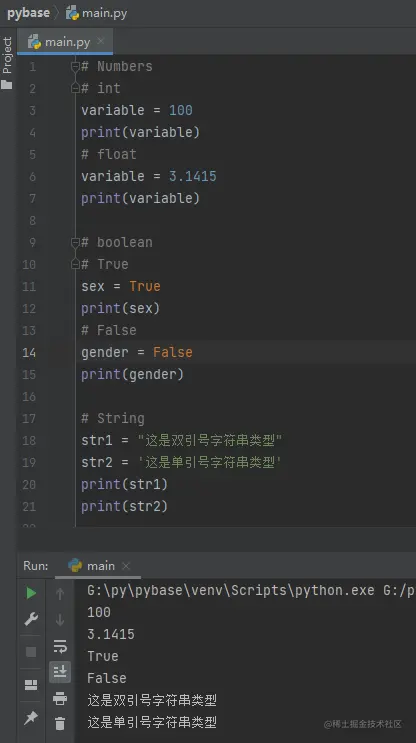This screenshot has width=416, height=743.
Task: Toggle scroll to end of console output
Action: point(60,671)
